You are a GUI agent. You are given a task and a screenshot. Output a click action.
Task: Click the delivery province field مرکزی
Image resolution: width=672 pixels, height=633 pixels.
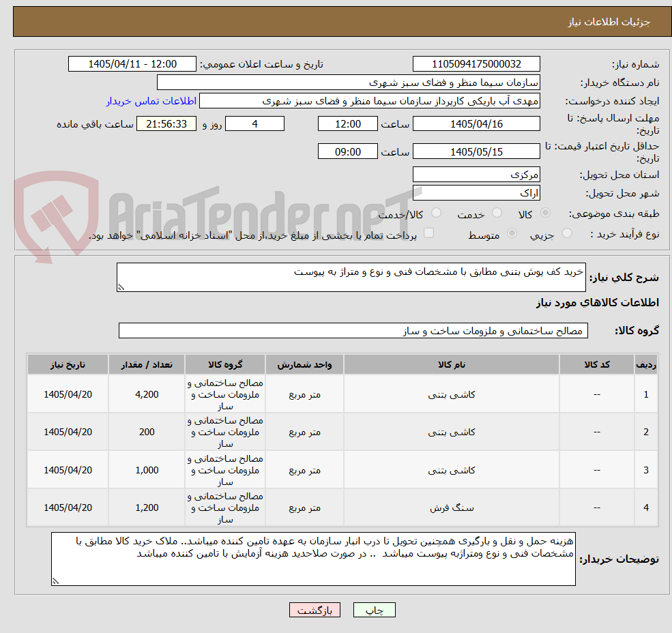point(476,175)
